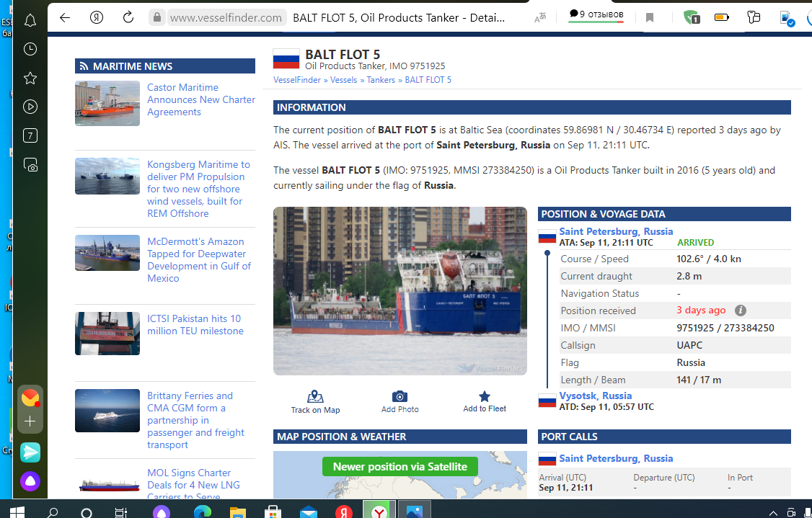Open the favorites star in sidebar
This screenshot has width=812, height=518.
pyautogui.click(x=30, y=78)
